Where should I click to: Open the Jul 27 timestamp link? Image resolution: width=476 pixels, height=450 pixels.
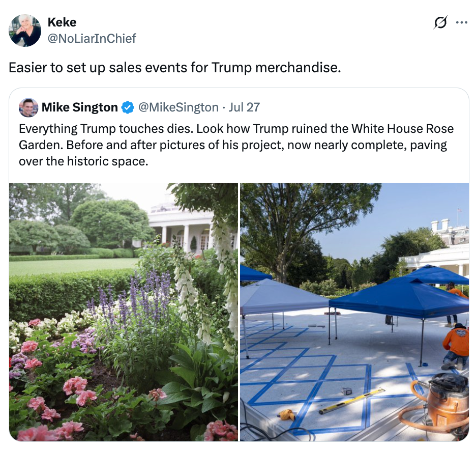(244, 107)
